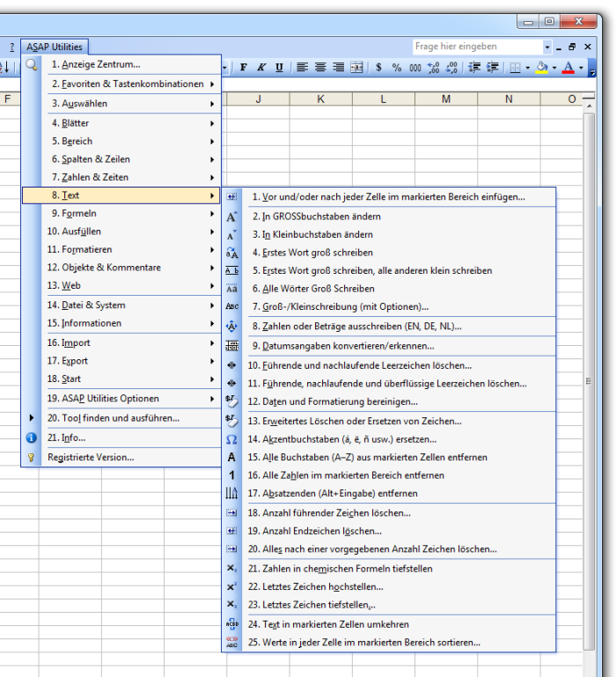Click the bold A icon for Buchstaben entfernen
Viewport: 616px width, 677px height.
click(231, 457)
